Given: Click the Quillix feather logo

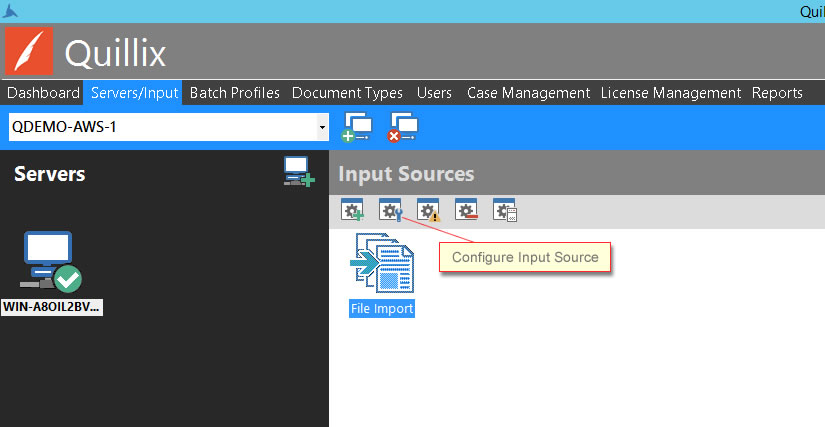Looking at the screenshot, I should coord(29,51).
